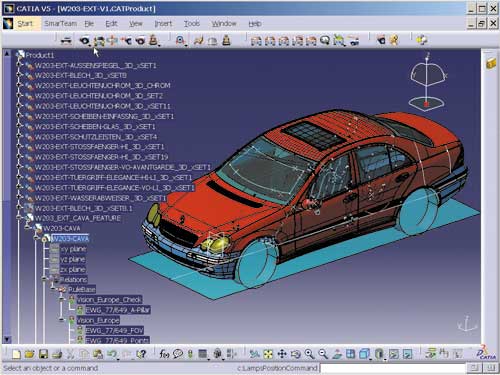Open the Edit menu

[x=111, y=24]
